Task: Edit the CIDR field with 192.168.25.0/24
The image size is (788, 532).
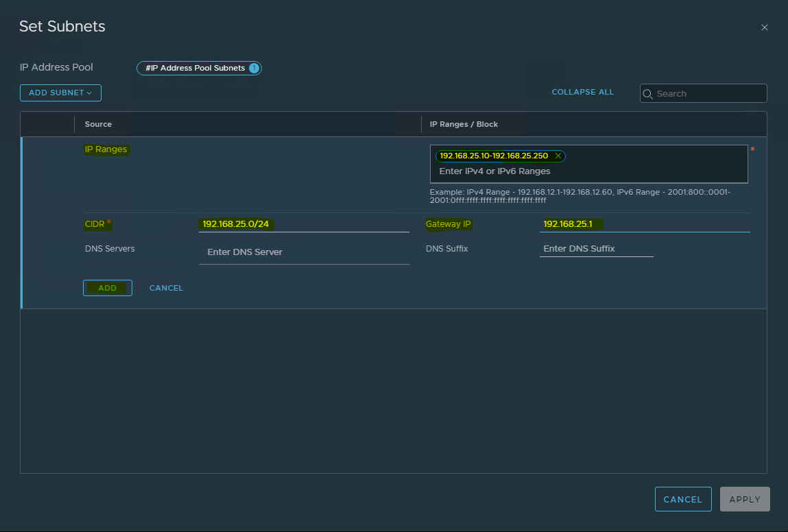Action: tap(304, 224)
